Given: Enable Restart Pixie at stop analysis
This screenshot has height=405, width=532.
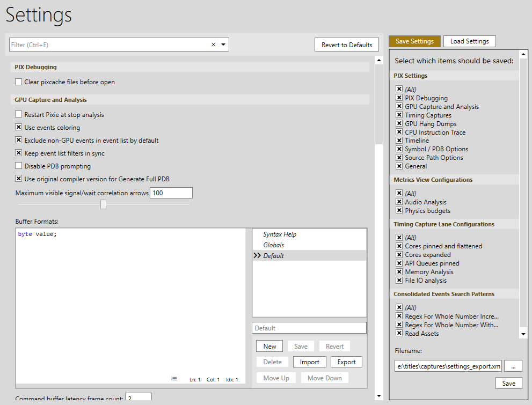Looking at the screenshot, I should click(x=19, y=114).
